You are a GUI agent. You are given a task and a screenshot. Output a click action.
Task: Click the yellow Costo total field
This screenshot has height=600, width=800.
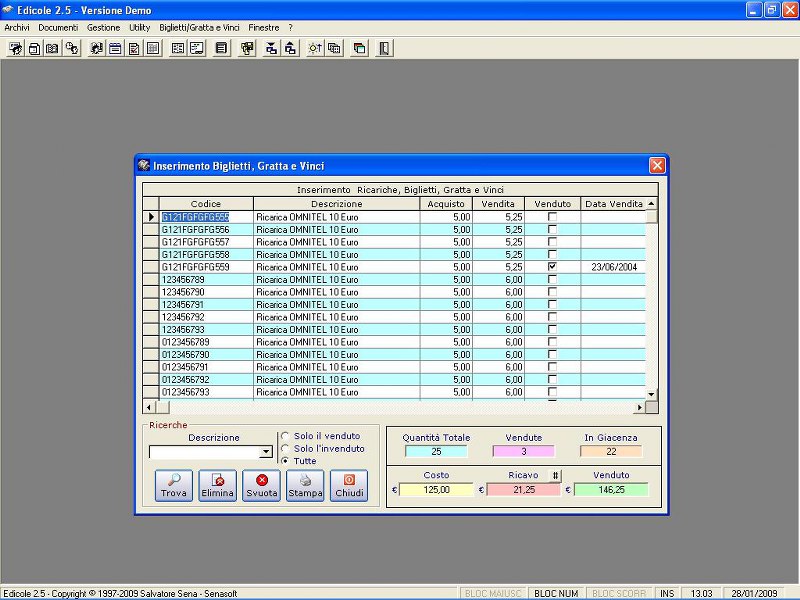point(436,490)
